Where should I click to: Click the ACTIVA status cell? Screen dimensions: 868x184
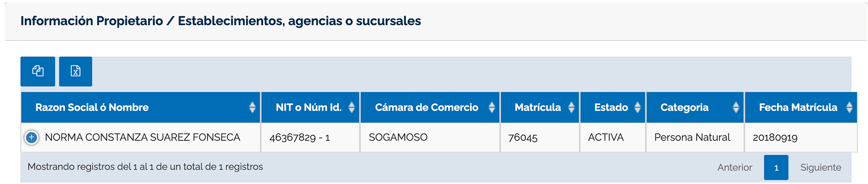613,138
